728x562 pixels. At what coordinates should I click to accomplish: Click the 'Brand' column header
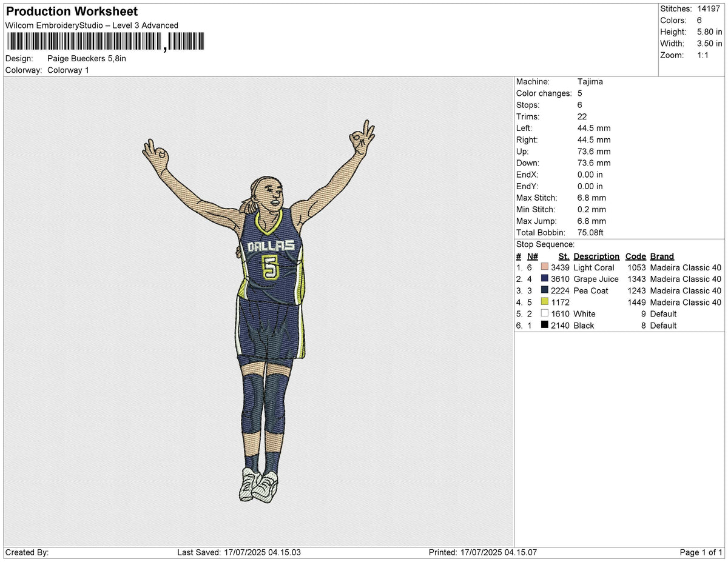(x=662, y=256)
